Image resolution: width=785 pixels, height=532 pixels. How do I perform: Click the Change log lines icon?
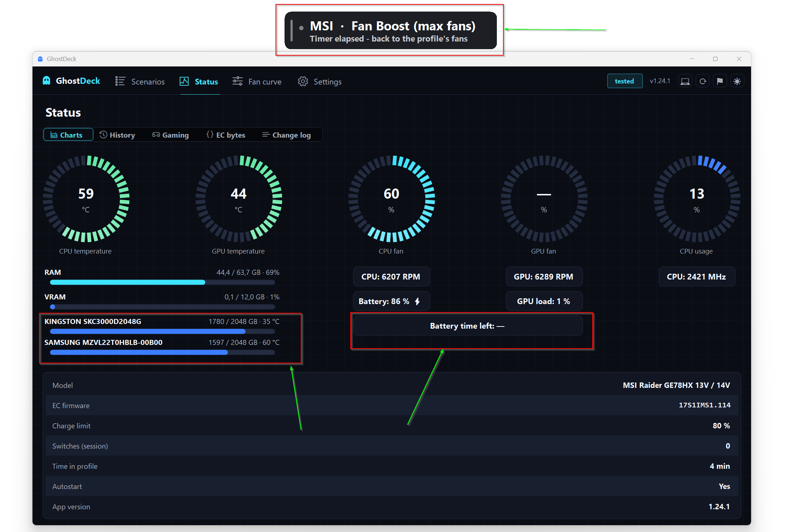click(266, 134)
